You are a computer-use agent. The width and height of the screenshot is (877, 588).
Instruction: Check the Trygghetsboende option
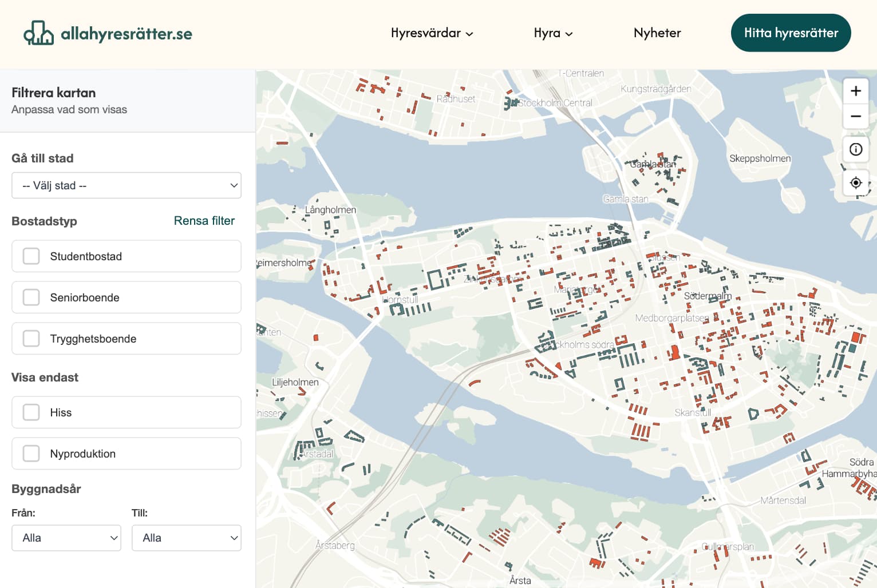(31, 339)
